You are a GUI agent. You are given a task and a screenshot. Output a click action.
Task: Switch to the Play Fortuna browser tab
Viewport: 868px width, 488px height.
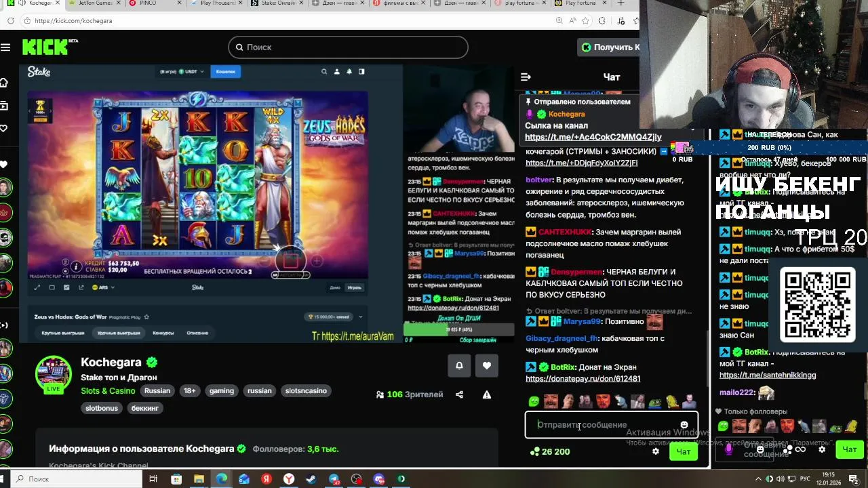tap(576, 3)
